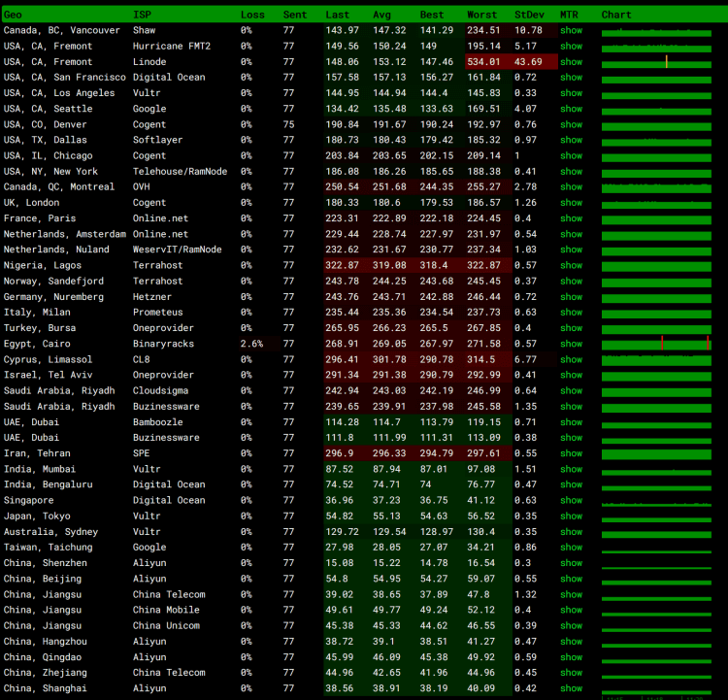Click the Sent value 75 in Denver row
This screenshot has width=728, height=700.
coord(289,124)
